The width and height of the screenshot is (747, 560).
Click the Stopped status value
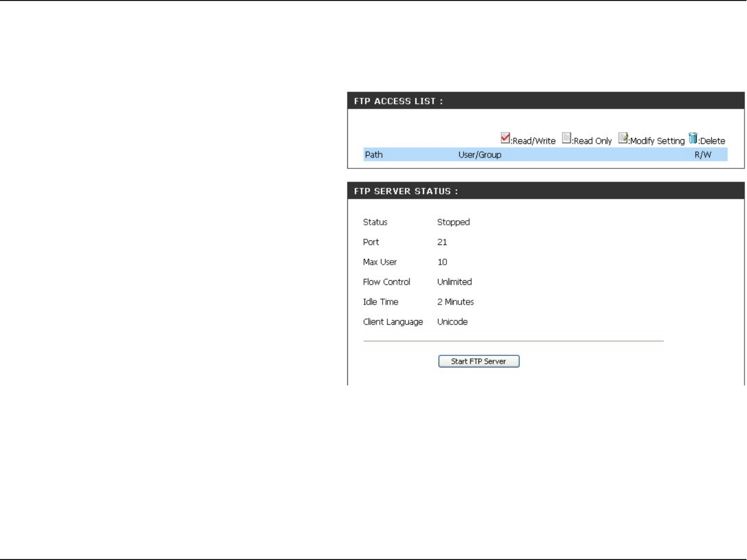tap(454, 222)
